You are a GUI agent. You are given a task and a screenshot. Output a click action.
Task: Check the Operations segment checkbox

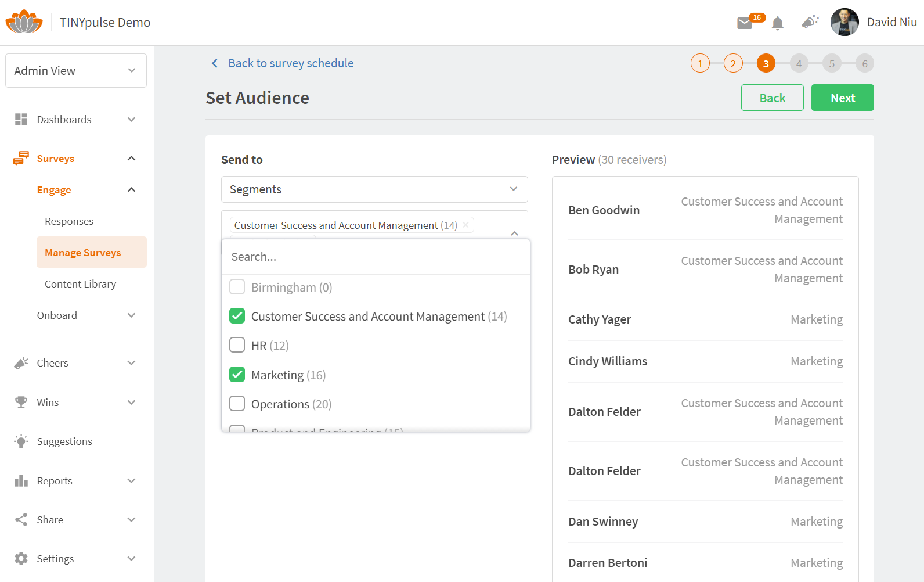click(237, 404)
